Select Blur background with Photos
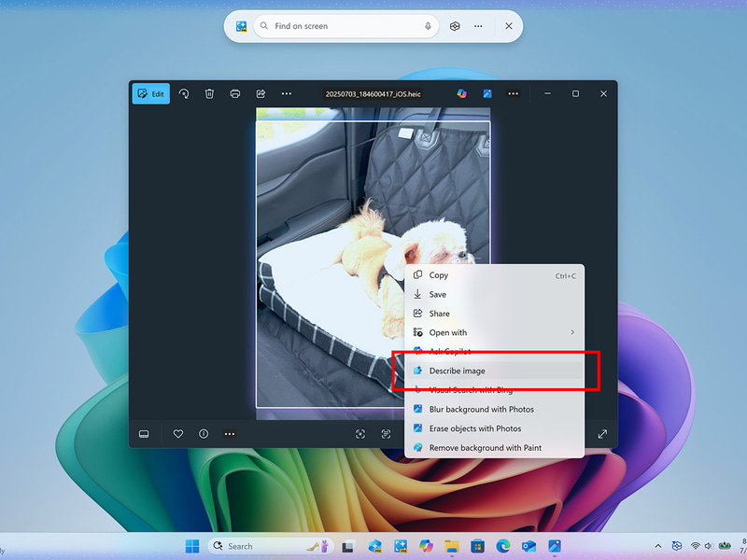The height and width of the screenshot is (560, 747). click(x=495, y=409)
